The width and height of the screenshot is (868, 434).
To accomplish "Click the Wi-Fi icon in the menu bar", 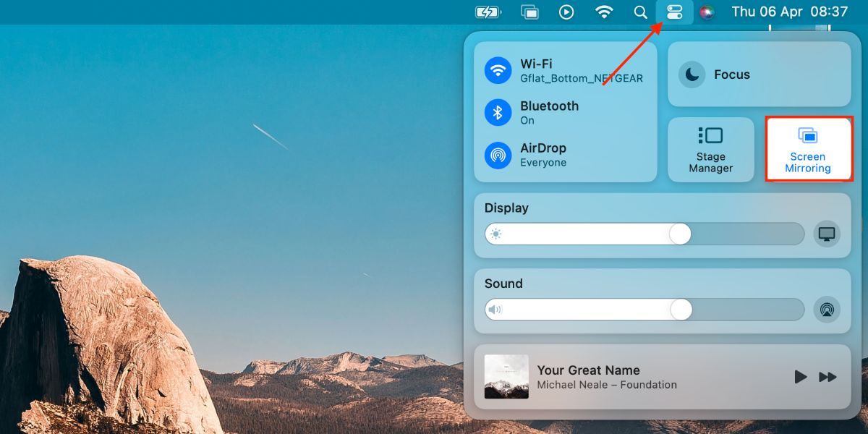I will (604, 12).
